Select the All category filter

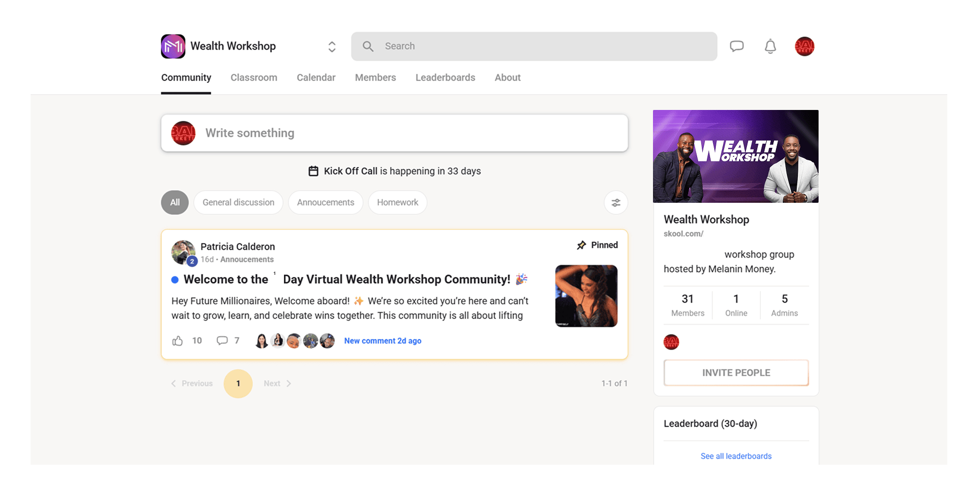tap(175, 203)
